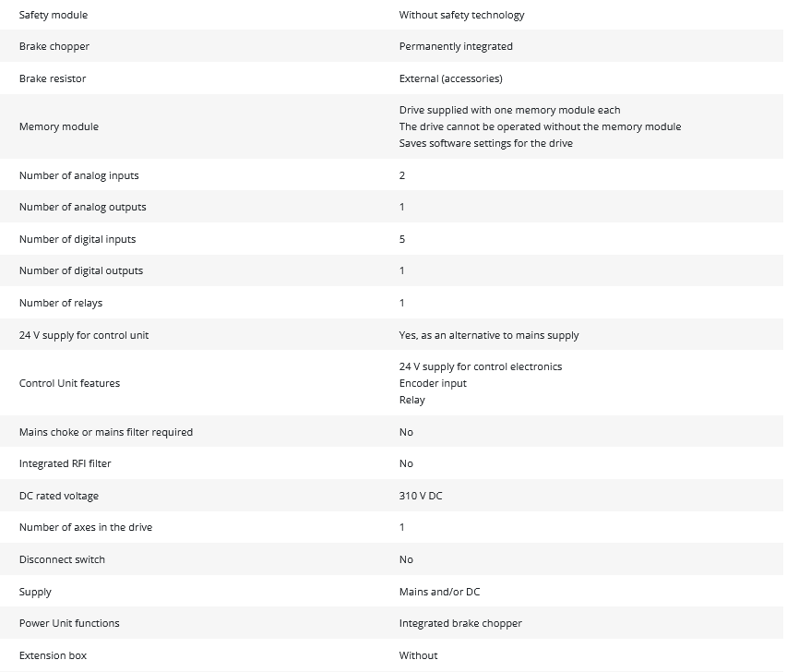Click the "Brake resistor" row label

pyautogui.click(x=53, y=78)
